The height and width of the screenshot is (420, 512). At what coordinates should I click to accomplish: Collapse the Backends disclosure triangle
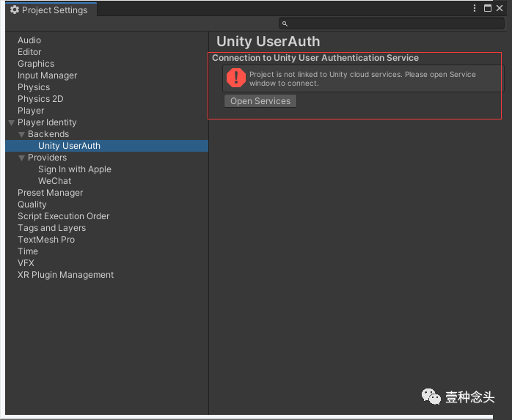click(21, 134)
